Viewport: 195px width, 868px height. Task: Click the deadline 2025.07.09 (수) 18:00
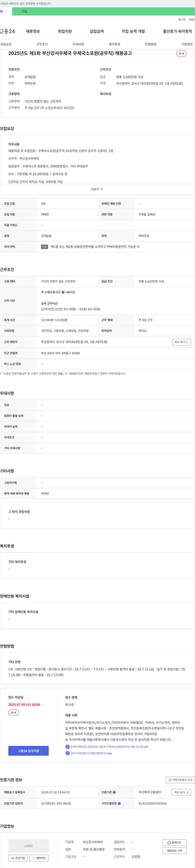24,705
